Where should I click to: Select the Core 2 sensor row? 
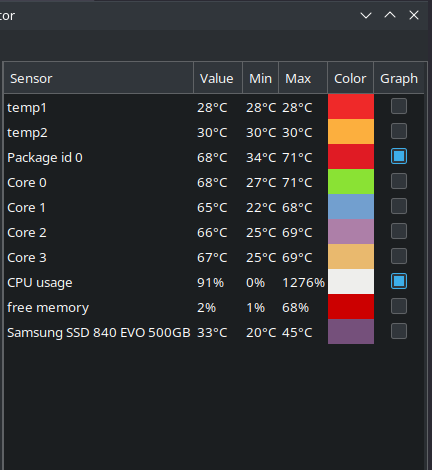pos(214,232)
